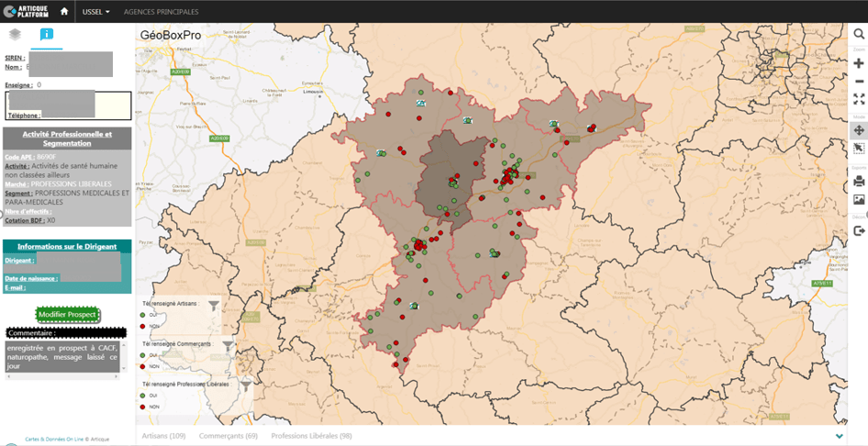Switch to the Commerçants (69) tab

226,436
